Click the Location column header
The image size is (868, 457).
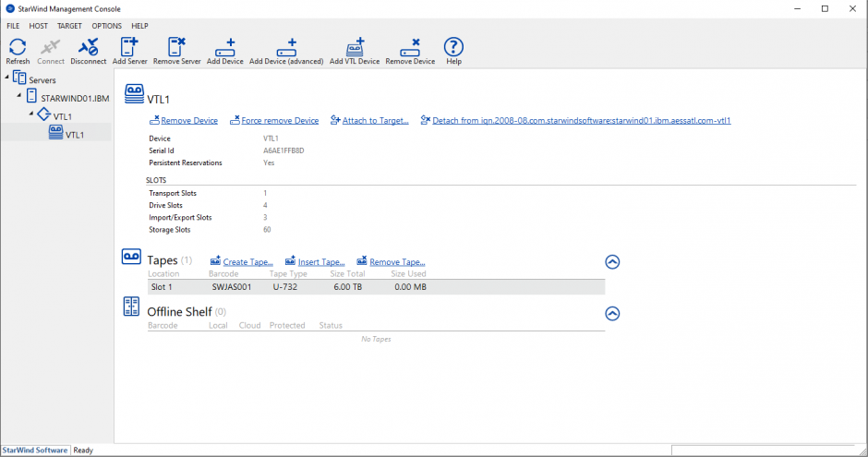(x=163, y=273)
